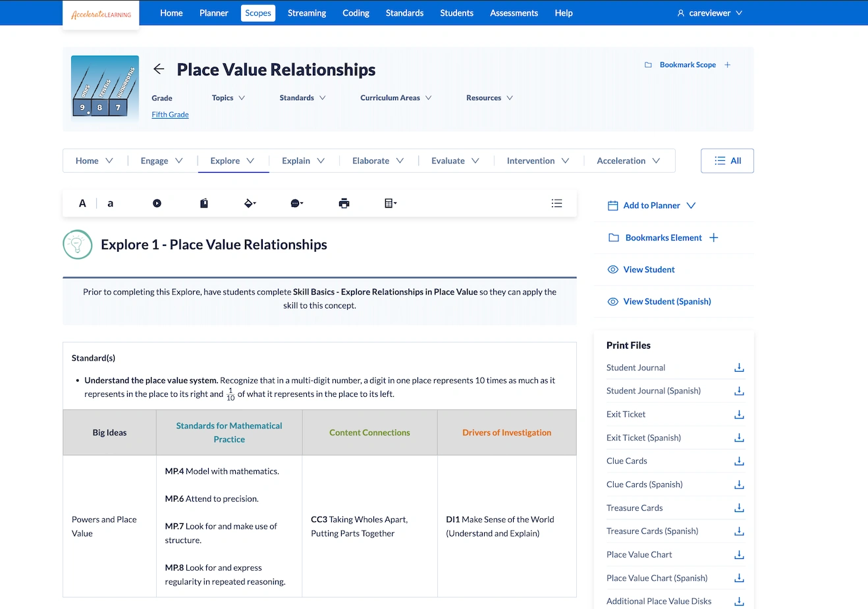Open the calculator tool dropdown

391,204
